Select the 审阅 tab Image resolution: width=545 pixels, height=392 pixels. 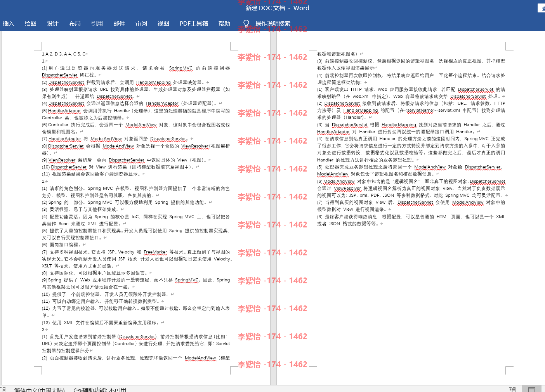click(141, 24)
